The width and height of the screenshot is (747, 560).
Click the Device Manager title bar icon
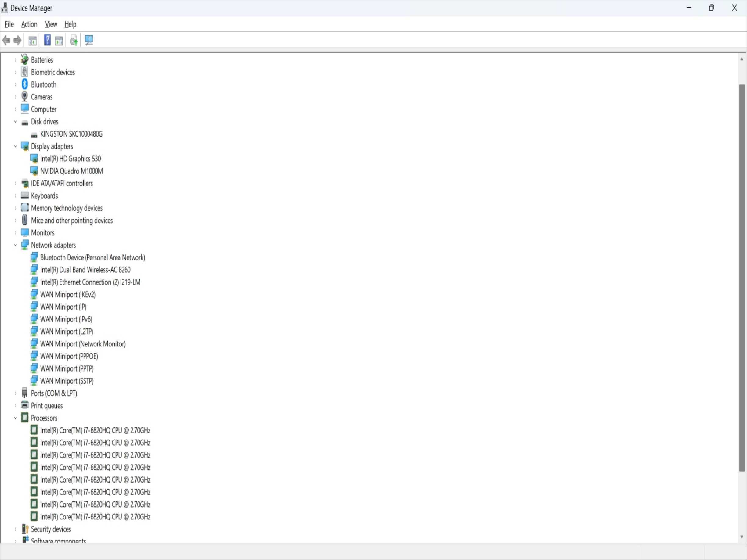point(4,8)
